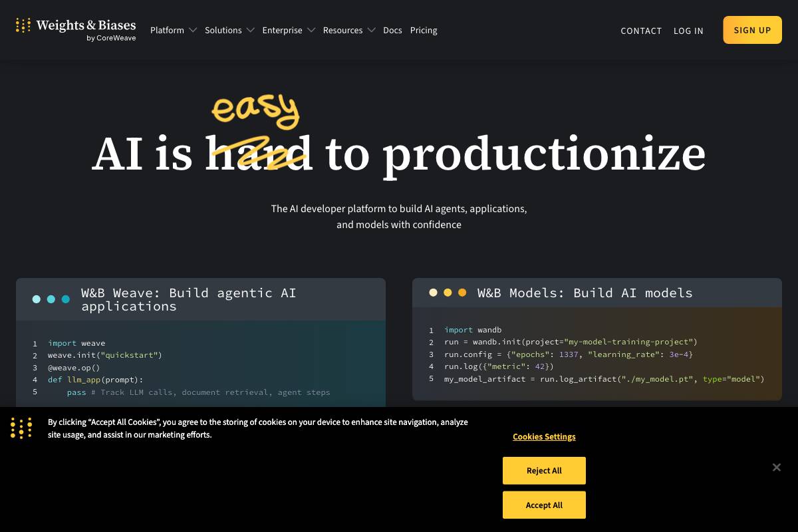Image resolution: width=798 pixels, height=532 pixels.
Task: Click the cookie banner dotted logo icon
Action: [x=21, y=428]
